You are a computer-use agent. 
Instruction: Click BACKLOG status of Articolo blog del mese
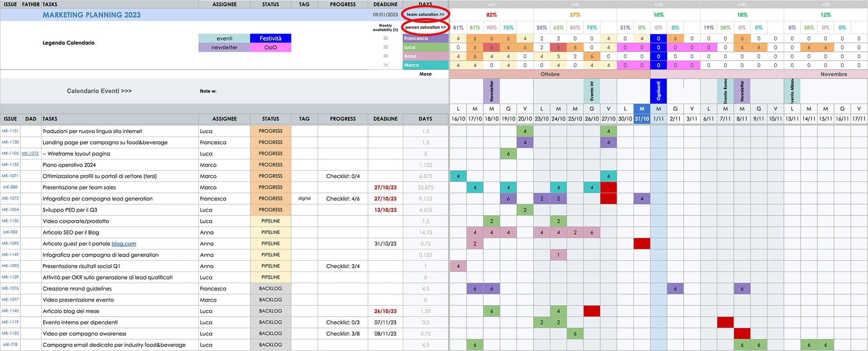tap(270, 311)
